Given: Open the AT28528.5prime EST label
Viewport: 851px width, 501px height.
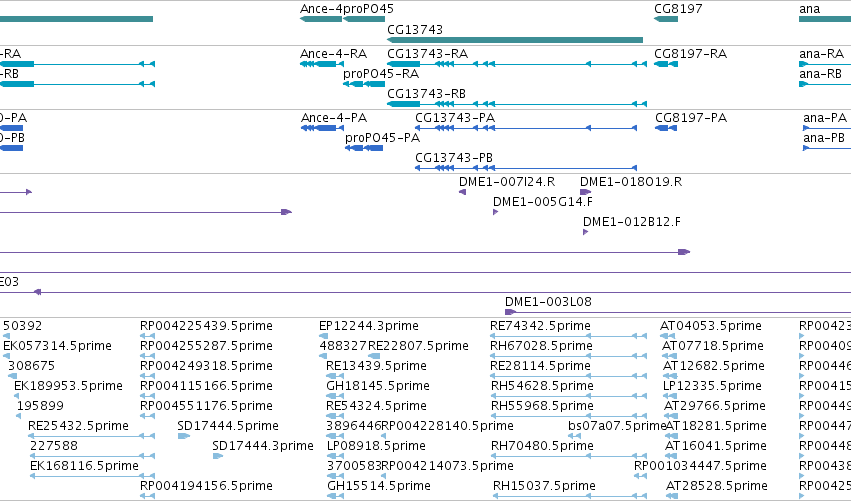Looking at the screenshot, I should 716,486.
